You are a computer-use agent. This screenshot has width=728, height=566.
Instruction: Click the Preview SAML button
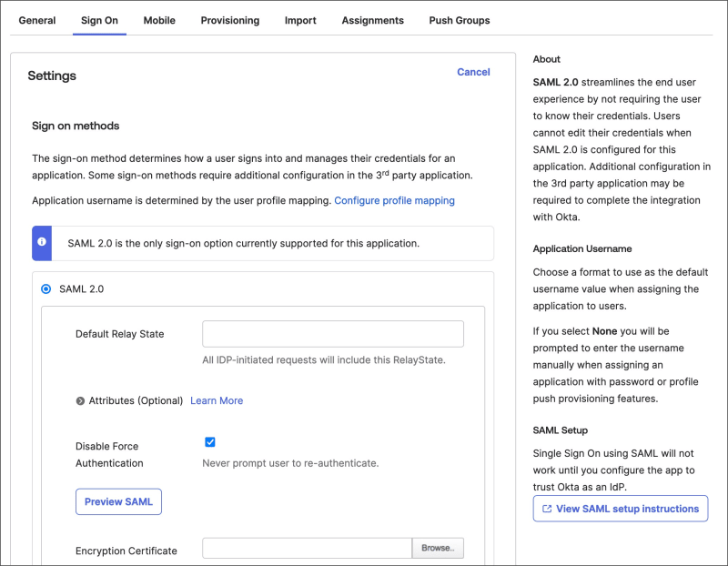point(118,501)
